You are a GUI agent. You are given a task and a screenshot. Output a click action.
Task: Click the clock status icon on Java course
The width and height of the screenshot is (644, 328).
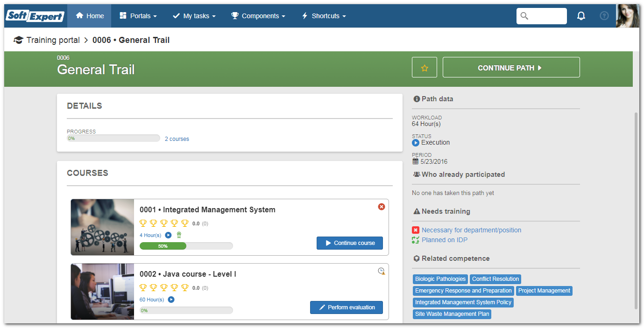382,271
